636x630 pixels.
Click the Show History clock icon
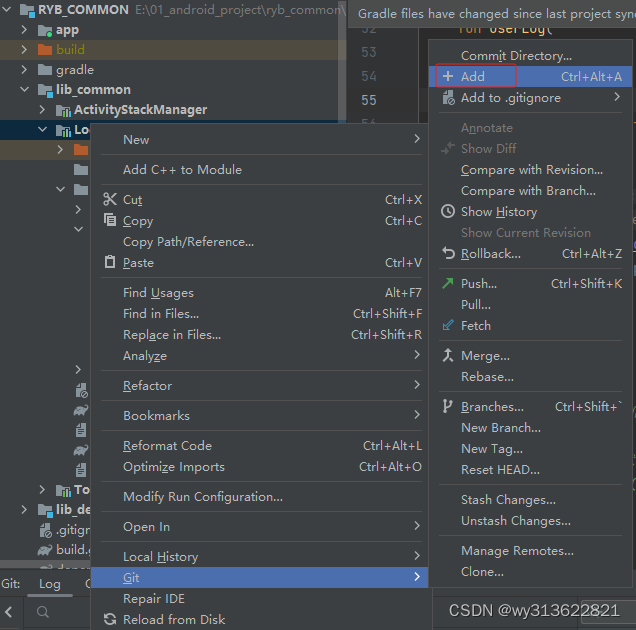point(448,211)
